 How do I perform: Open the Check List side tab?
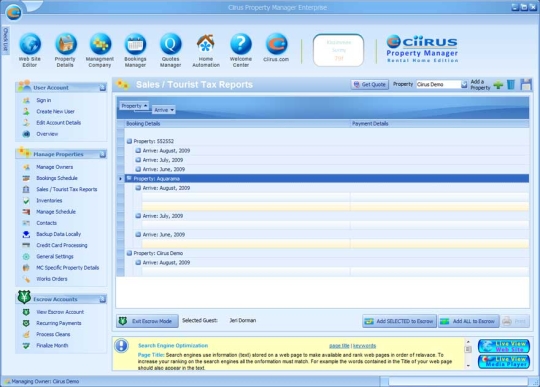pyautogui.click(x=5, y=40)
